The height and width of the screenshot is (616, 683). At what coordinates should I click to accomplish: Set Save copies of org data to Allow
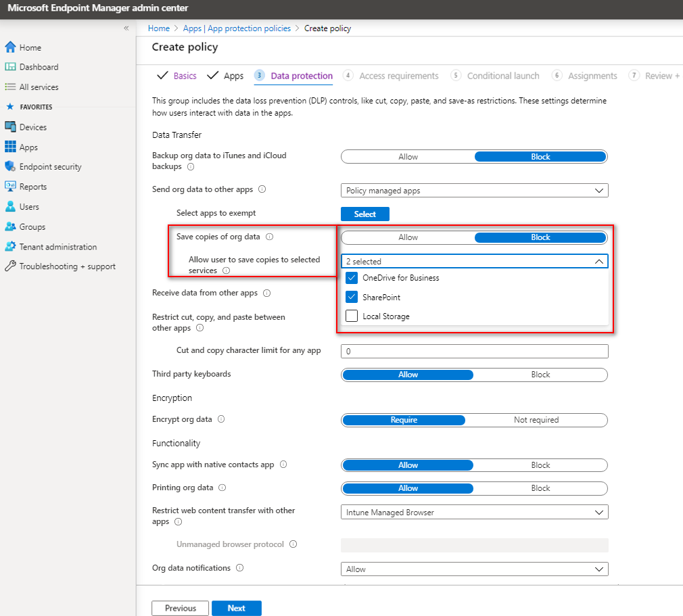click(408, 237)
